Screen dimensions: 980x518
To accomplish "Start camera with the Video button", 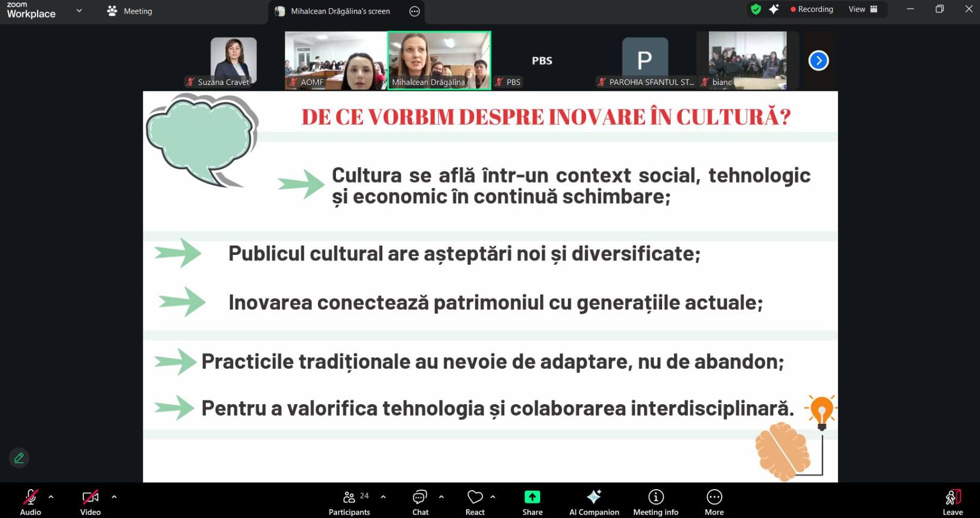I will [90, 501].
